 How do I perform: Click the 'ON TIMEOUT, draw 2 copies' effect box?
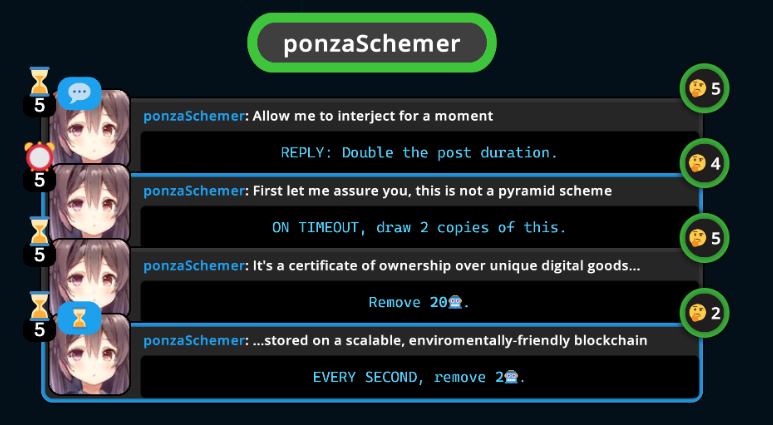(x=418, y=227)
